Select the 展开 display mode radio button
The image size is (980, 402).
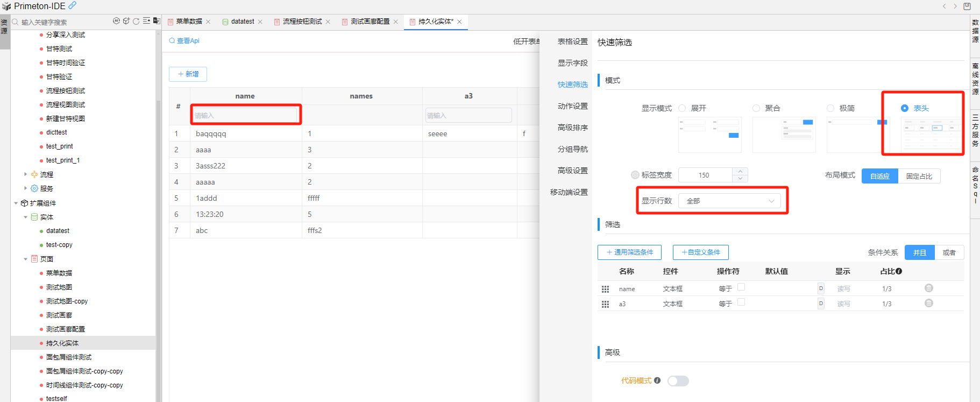(682, 108)
